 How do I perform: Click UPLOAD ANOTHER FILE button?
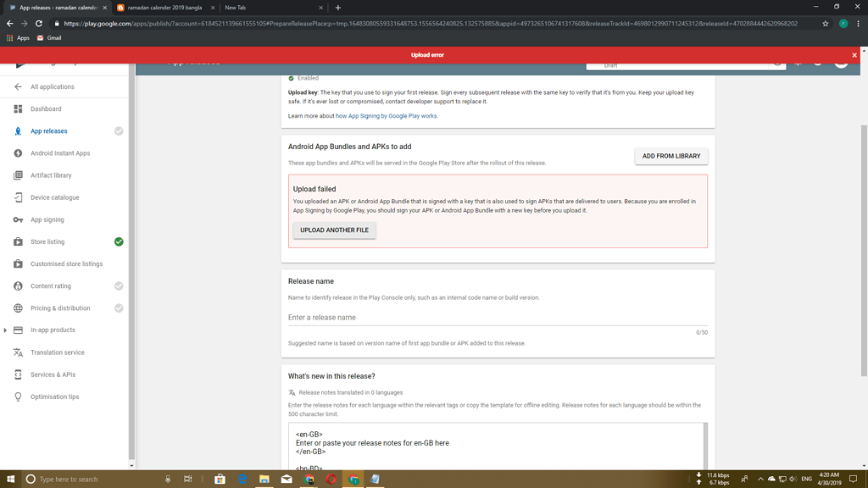pyautogui.click(x=334, y=230)
